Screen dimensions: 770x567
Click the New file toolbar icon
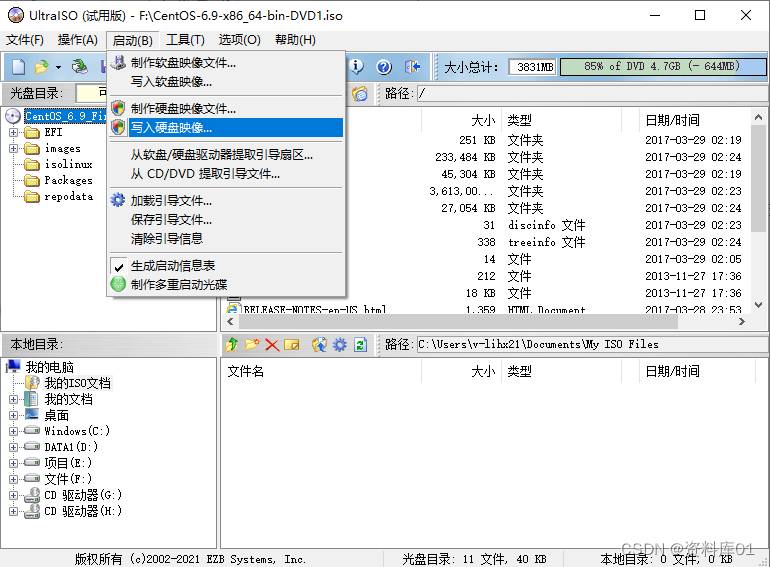(x=19, y=66)
